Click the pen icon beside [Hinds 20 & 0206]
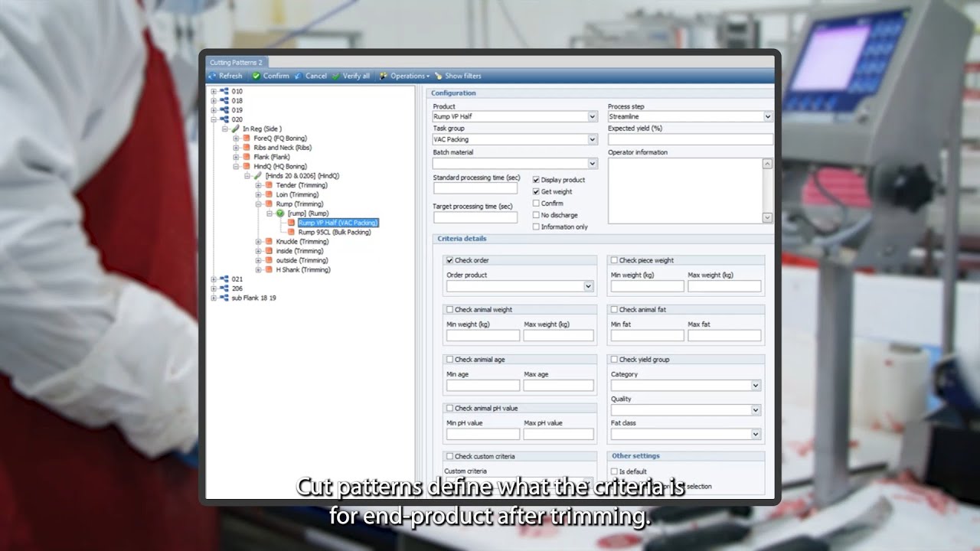Image resolution: width=980 pixels, height=551 pixels. [258, 176]
